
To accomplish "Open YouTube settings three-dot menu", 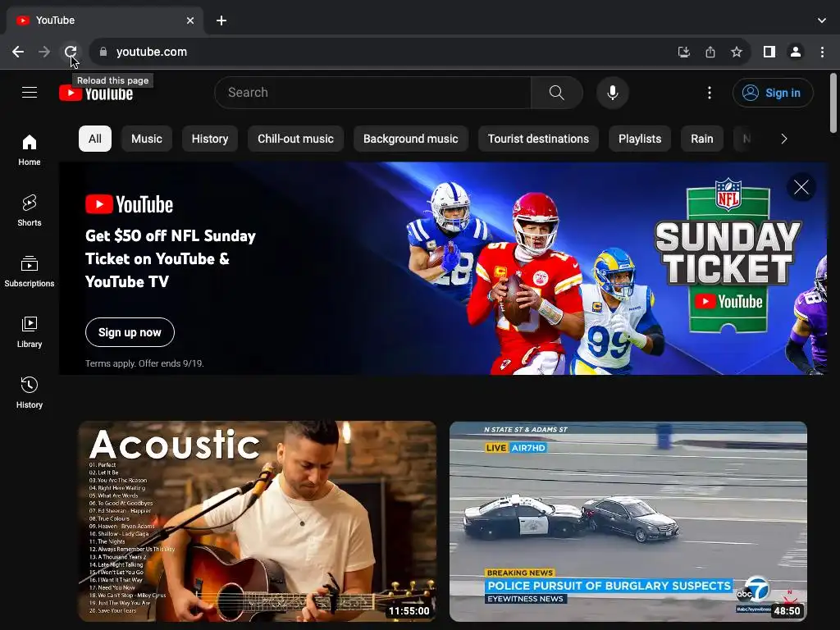I will click(x=710, y=93).
